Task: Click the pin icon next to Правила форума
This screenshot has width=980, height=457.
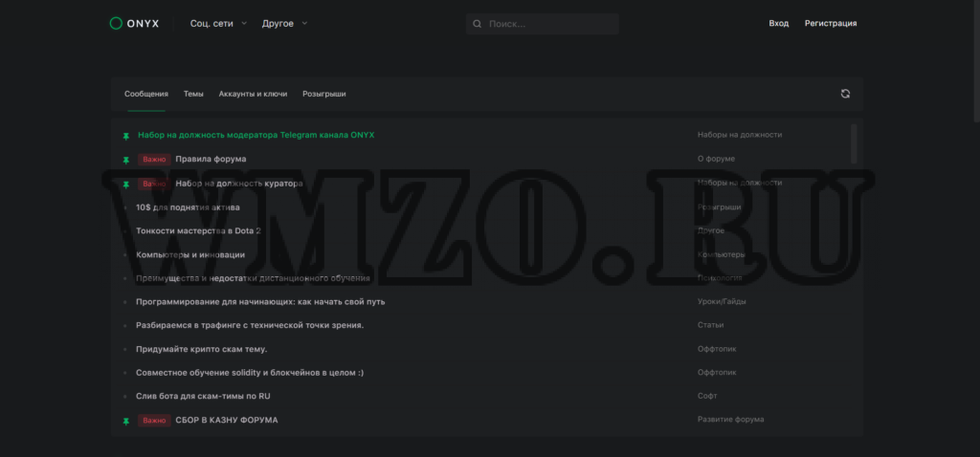Action: coord(126,160)
